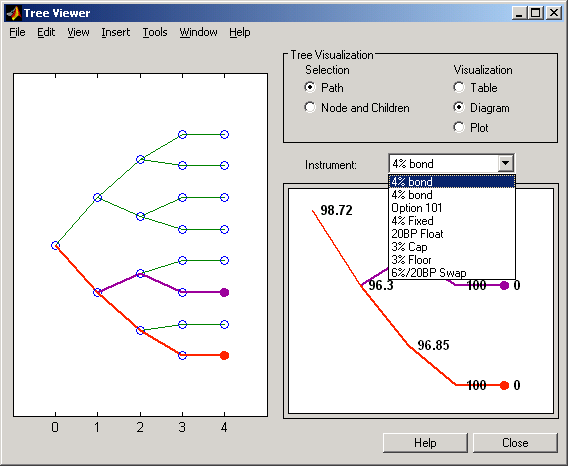Viewport: 568px width, 466px height.
Task: Open the Tools menu
Action: coord(155,32)
